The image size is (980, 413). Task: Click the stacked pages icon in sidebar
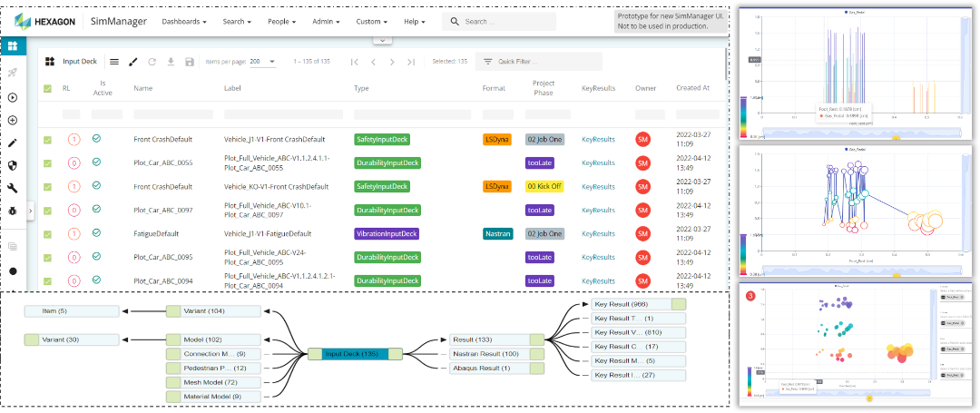(x=13, y=246)
